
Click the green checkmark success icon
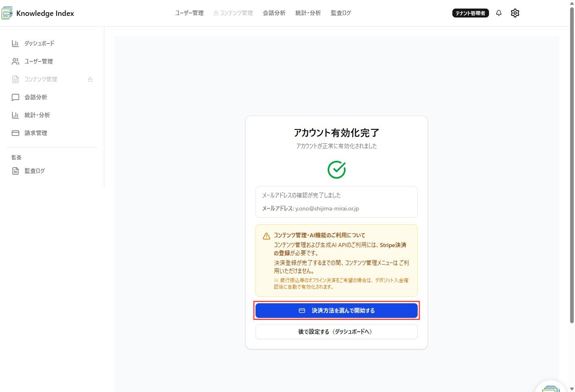[x=337, y=170]
